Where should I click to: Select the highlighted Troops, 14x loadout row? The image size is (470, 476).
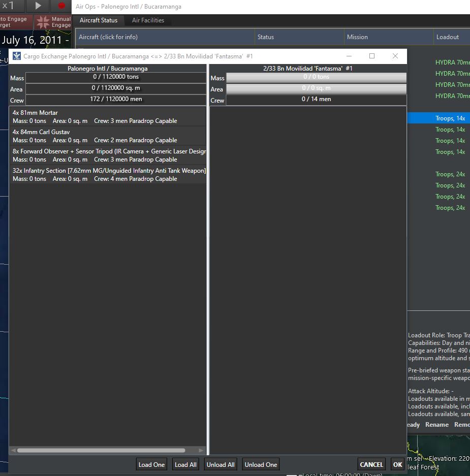(x=438, y=118)
